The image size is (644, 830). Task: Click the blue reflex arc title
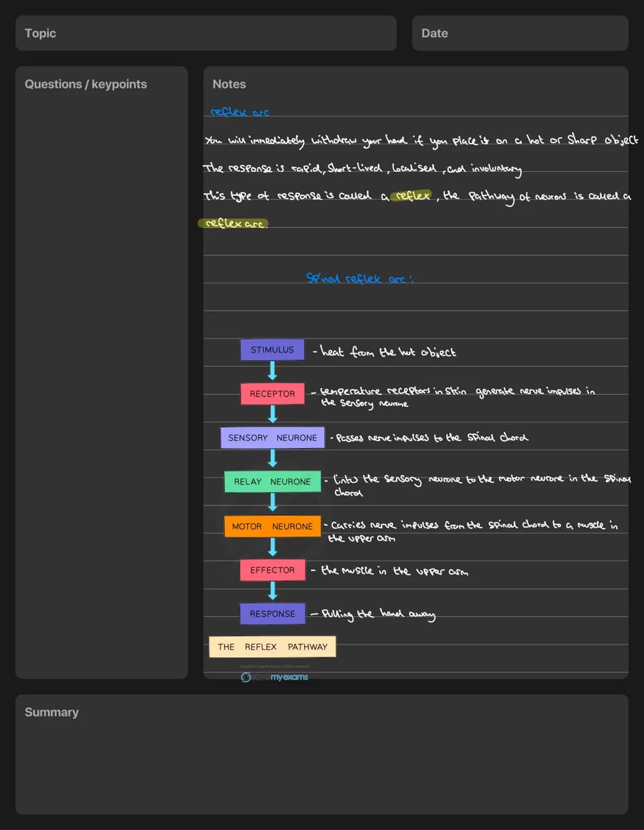point(240,112)
